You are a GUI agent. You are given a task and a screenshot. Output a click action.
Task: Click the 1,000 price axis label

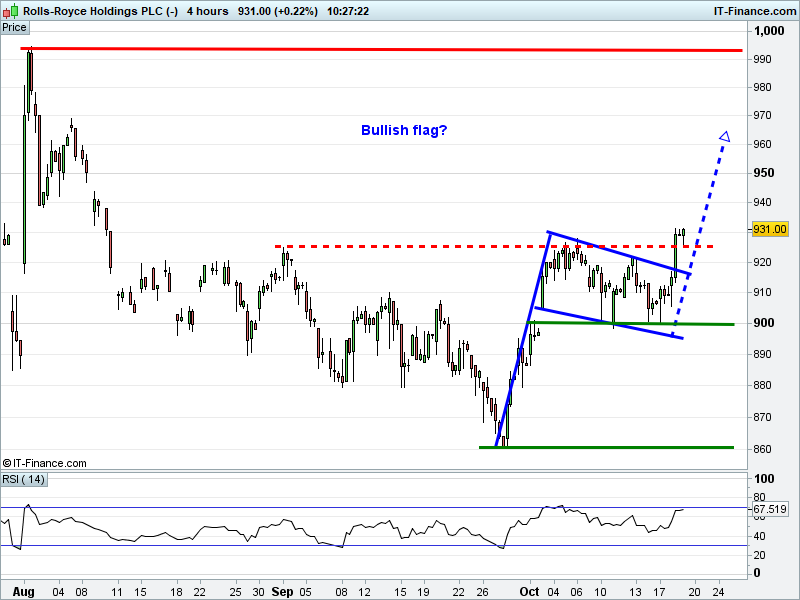769,31
